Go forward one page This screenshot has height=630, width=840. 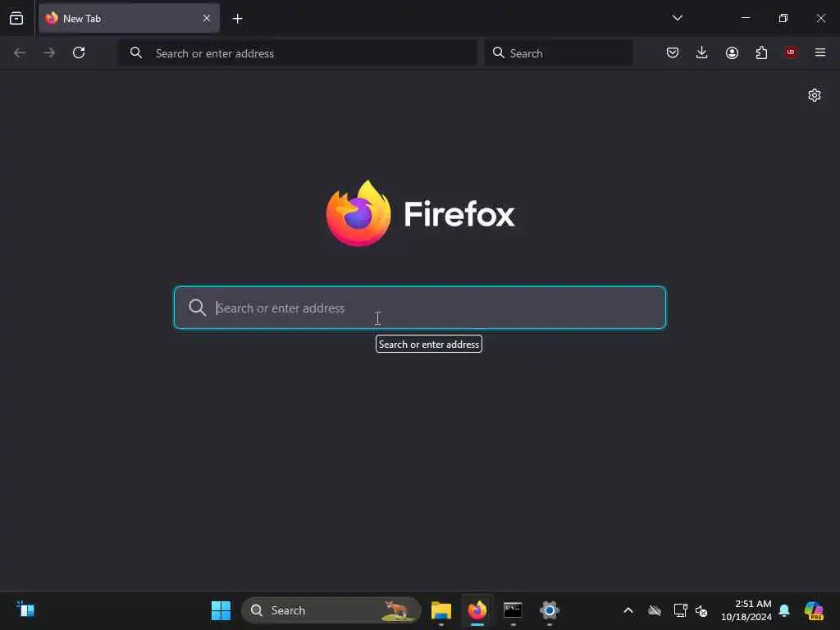pyautogui.click(x=49, y=52)
